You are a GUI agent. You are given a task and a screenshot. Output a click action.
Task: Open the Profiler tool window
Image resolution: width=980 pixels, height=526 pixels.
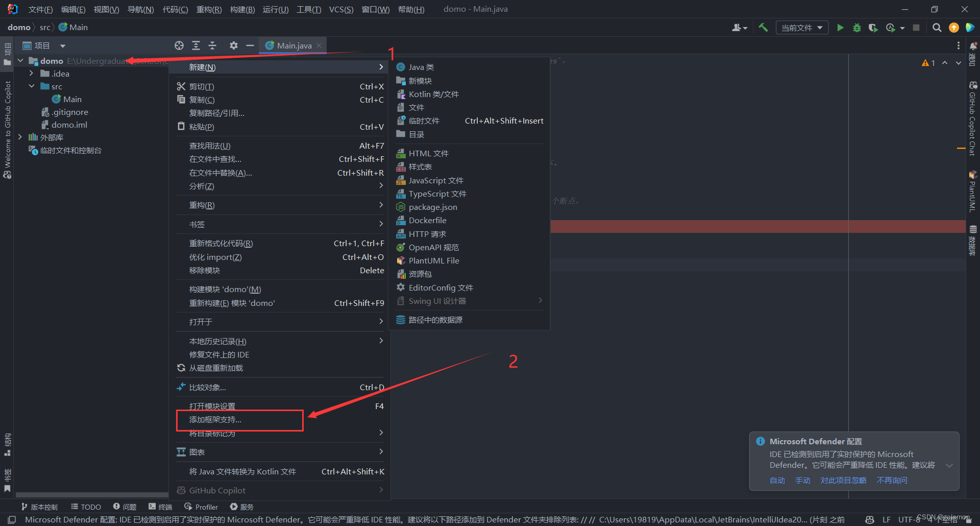(201, 507)
